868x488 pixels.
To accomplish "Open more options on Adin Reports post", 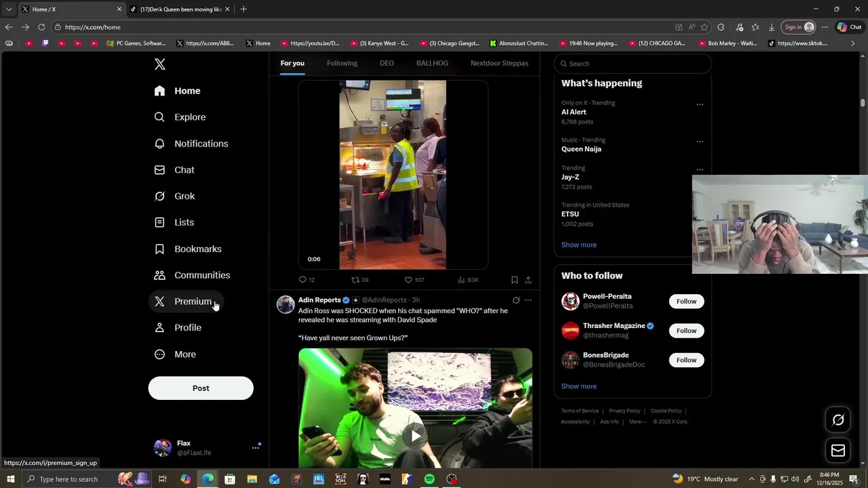I will pos(528,300).
